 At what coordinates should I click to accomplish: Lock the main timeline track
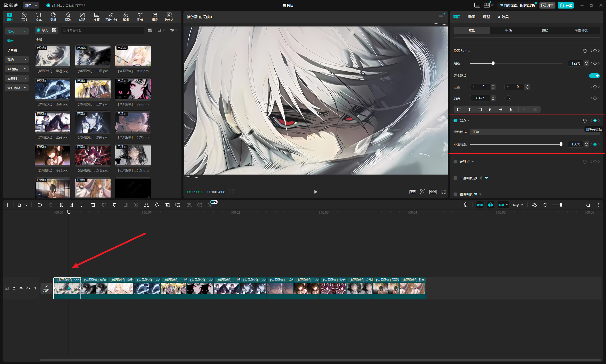[14, 288]
